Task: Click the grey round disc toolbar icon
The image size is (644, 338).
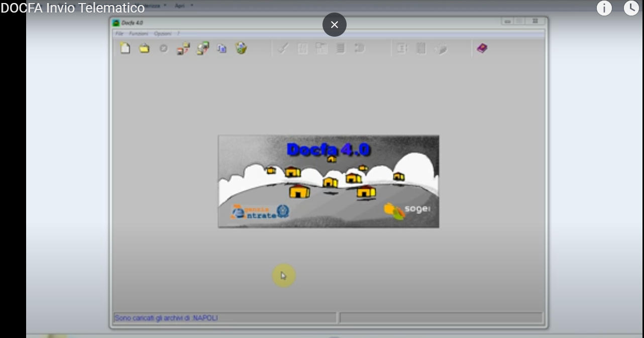Action: tap(163, 49)
